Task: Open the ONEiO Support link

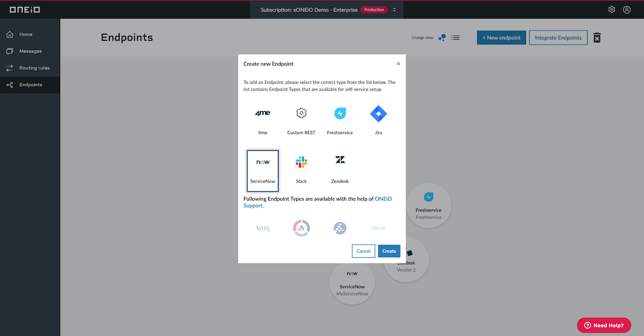Action: pos(317,202)
